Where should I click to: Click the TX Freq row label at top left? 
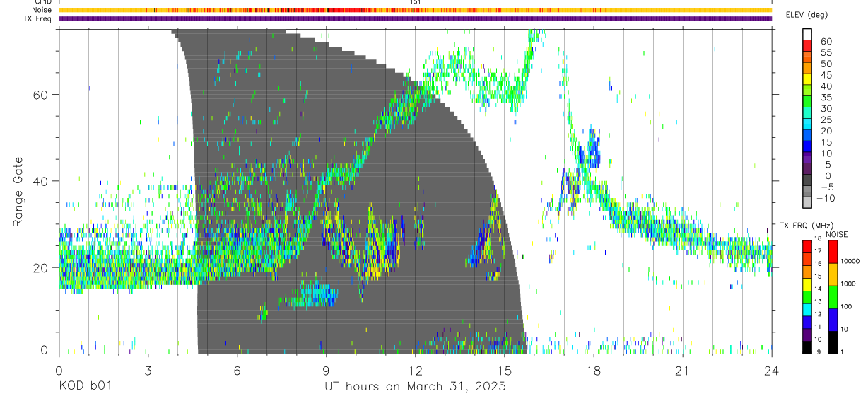click(38, 18)
